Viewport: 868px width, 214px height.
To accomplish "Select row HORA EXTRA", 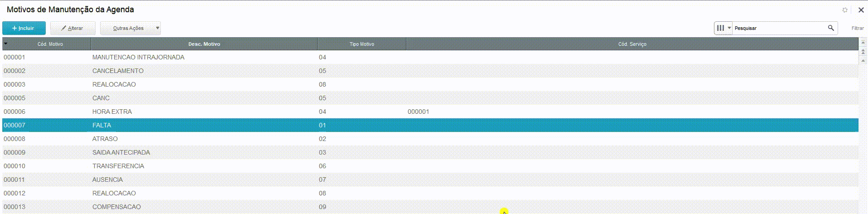I will (430, 112).
